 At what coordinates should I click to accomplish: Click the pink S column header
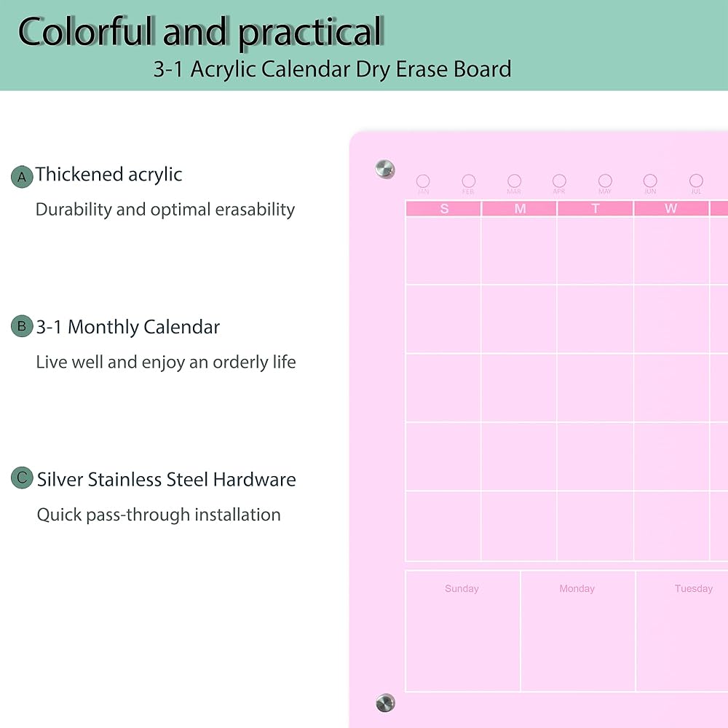click(443, 209)
